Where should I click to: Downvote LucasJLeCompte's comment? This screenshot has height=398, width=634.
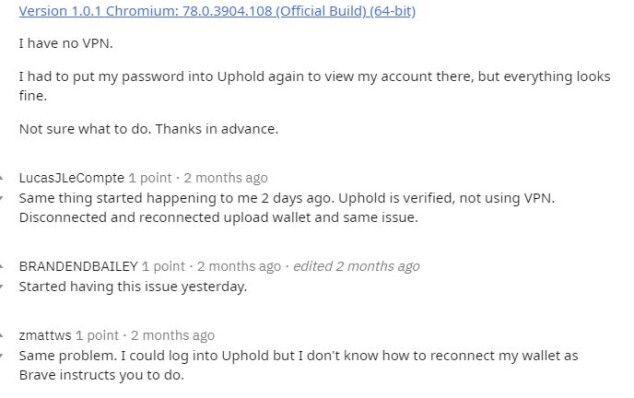click(x=2, y=198)
